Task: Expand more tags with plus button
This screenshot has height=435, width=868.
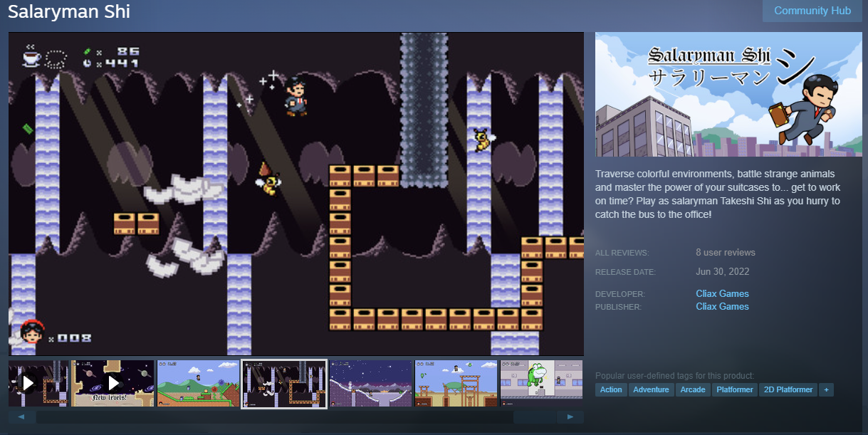Action: click(826, 389)
